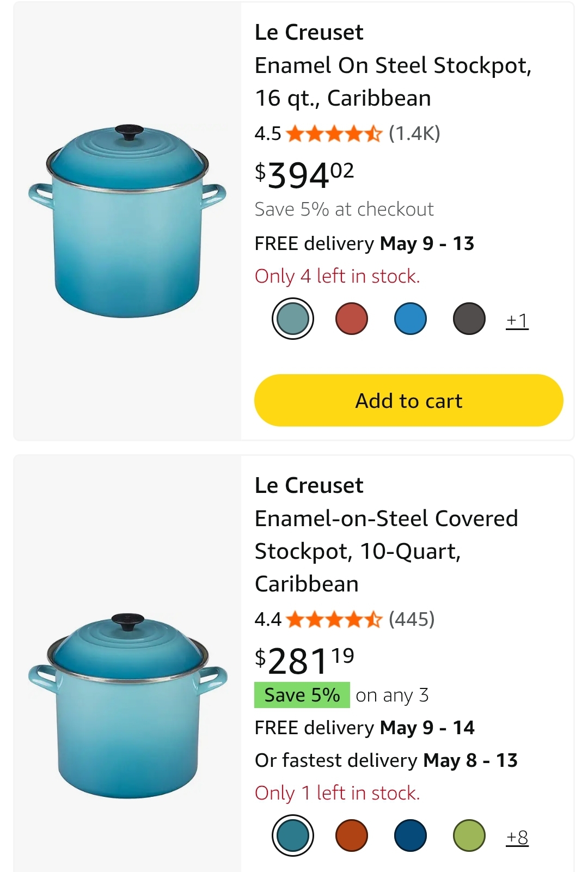Click the green Save 5% badge
Viewport: 588px width, 872px height.
coord(302,695)
